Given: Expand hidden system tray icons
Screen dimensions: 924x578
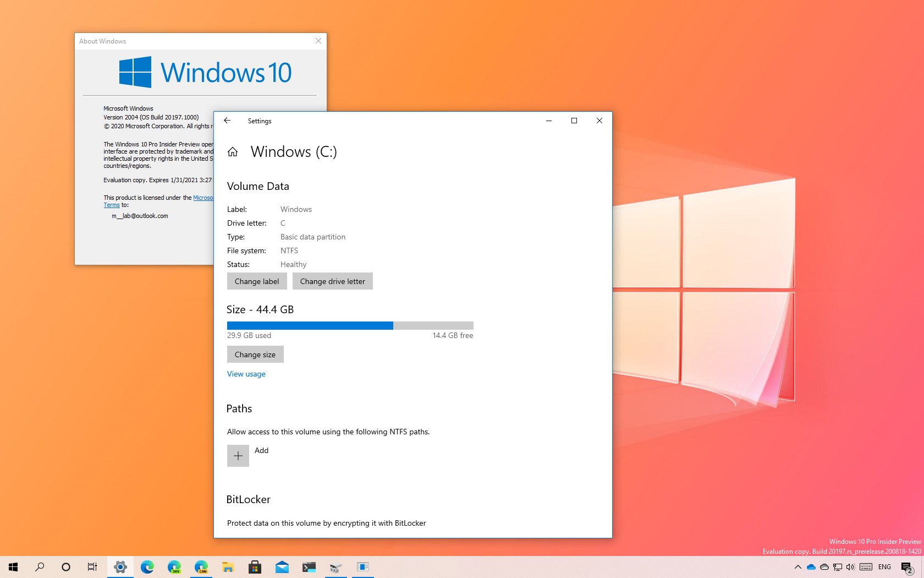Looking at the screenshot, I should (798, 567).
